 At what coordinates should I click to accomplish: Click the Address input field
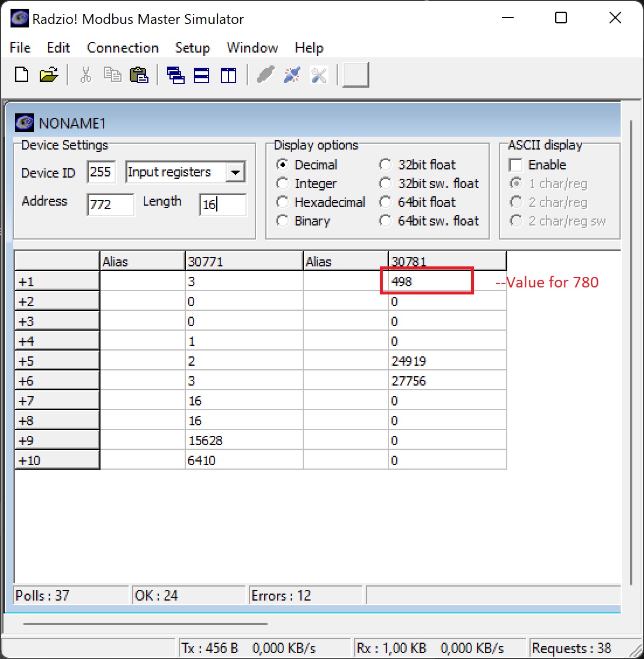tap(110, 204)
